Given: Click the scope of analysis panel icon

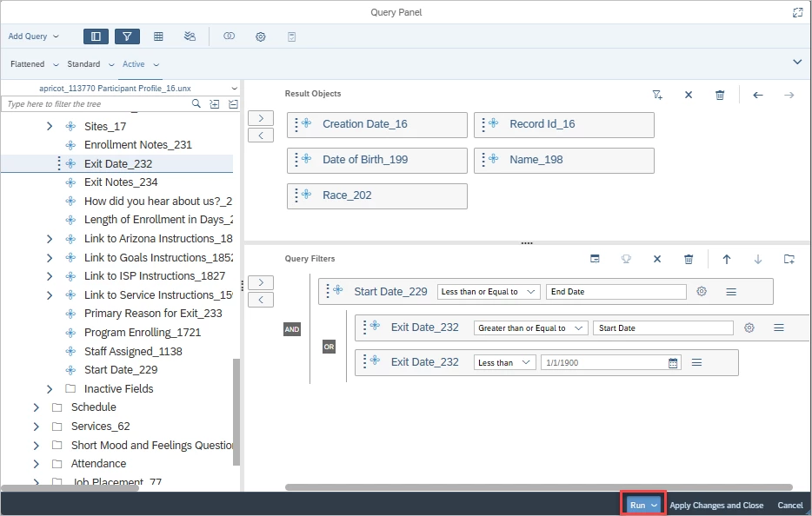Looking at the screenshot, I should pyautogui.click(x=190, y=36).
